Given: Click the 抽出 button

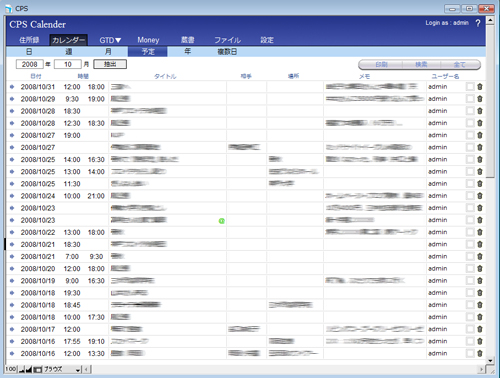Looking at the screenshot, I should pyautogui.click(x=110, y=64).
